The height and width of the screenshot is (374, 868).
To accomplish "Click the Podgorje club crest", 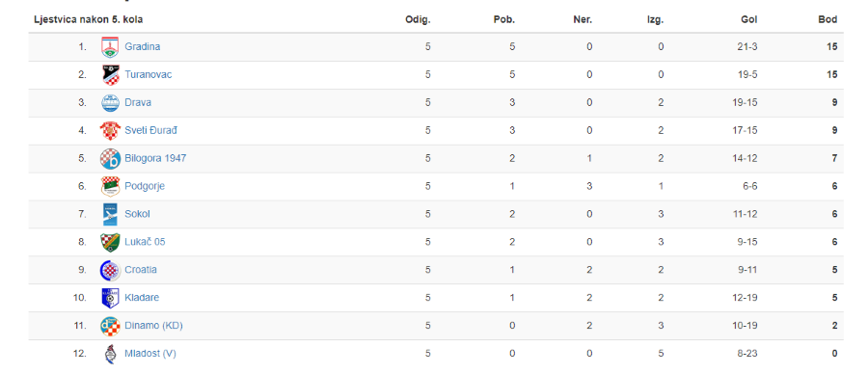I will pos(110,186).
